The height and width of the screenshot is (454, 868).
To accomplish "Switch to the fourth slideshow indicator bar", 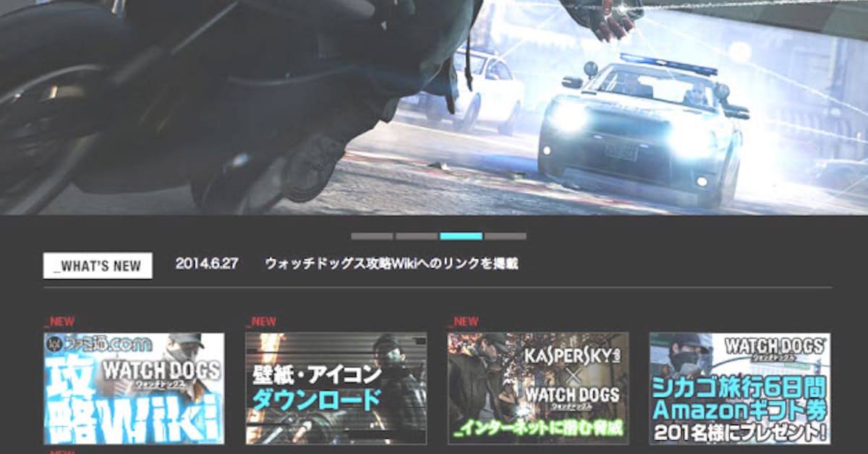I will tap(505, 236).
